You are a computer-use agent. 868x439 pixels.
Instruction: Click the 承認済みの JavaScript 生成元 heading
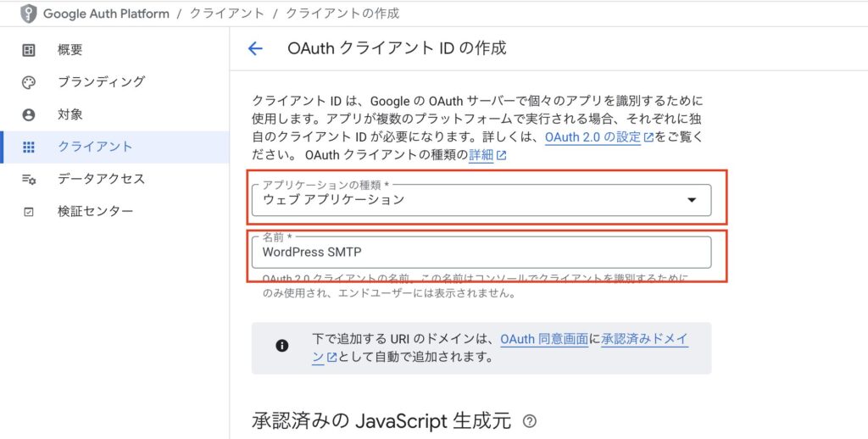click(381, 421)
